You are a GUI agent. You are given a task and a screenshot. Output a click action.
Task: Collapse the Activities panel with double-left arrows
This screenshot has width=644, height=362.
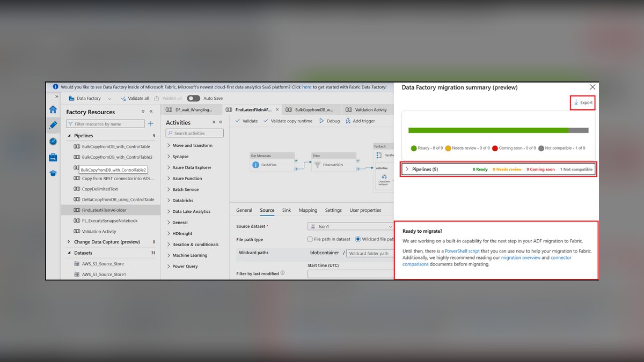[222, 122]
